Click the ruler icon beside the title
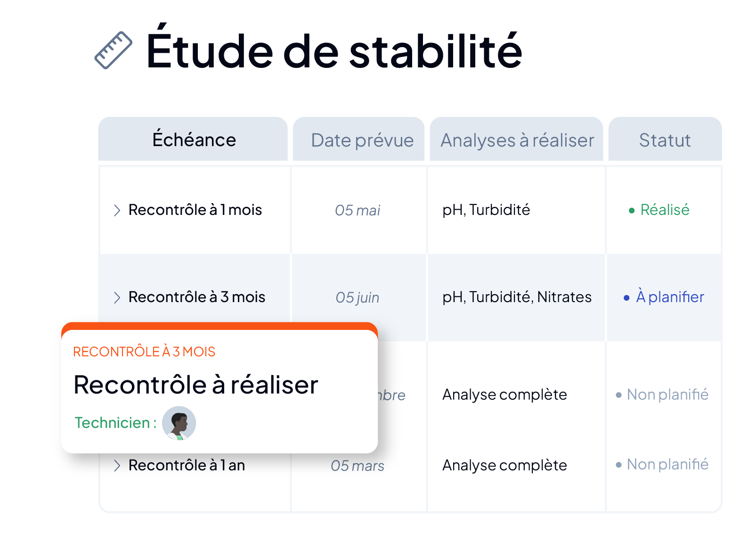Screen dimensions: 756x558 pos(114,50)
